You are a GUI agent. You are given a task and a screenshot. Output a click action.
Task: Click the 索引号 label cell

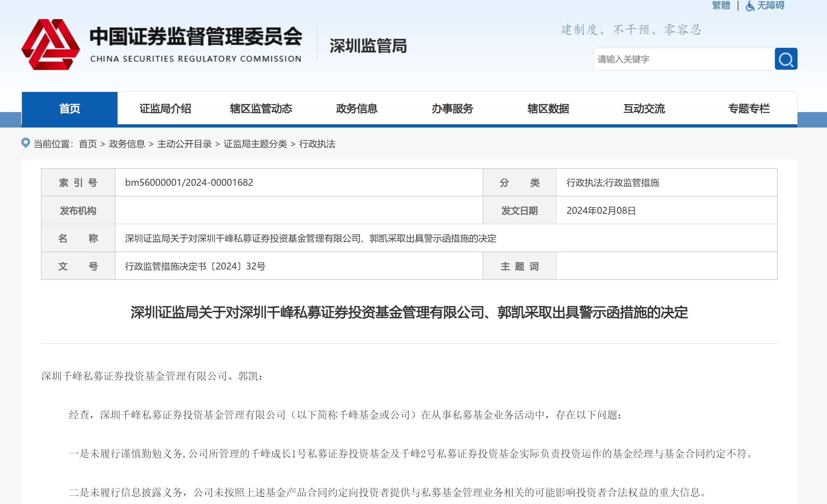pos(78,182)
